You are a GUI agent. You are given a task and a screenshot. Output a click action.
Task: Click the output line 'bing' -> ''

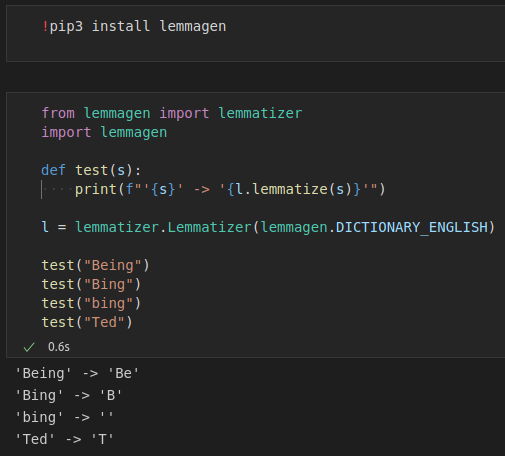point(64,417)
